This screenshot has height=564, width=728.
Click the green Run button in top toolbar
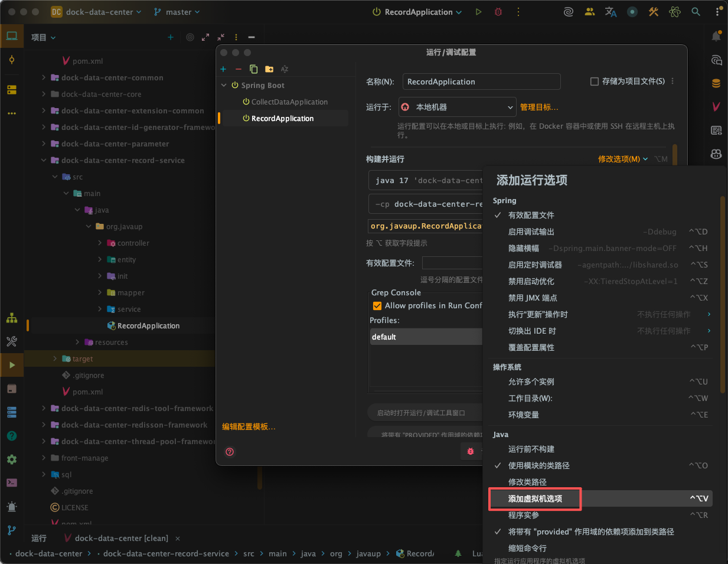coord(478,12)
